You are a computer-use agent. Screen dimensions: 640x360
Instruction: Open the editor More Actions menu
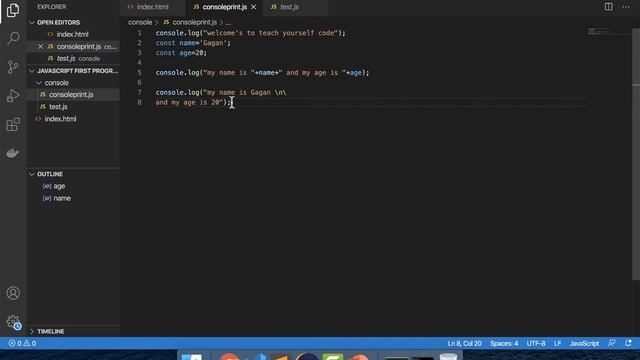click(x=626, y=7)
